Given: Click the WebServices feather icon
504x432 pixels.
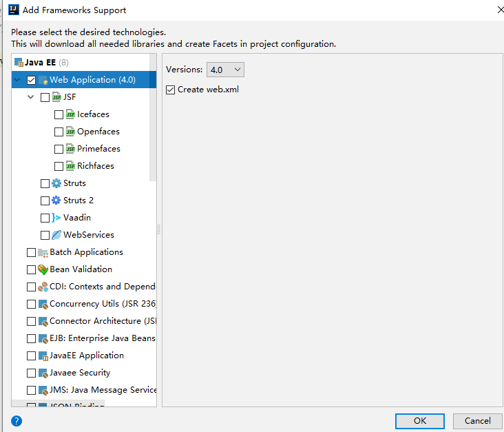Looking at the screenshot, I should pos(56,235).
